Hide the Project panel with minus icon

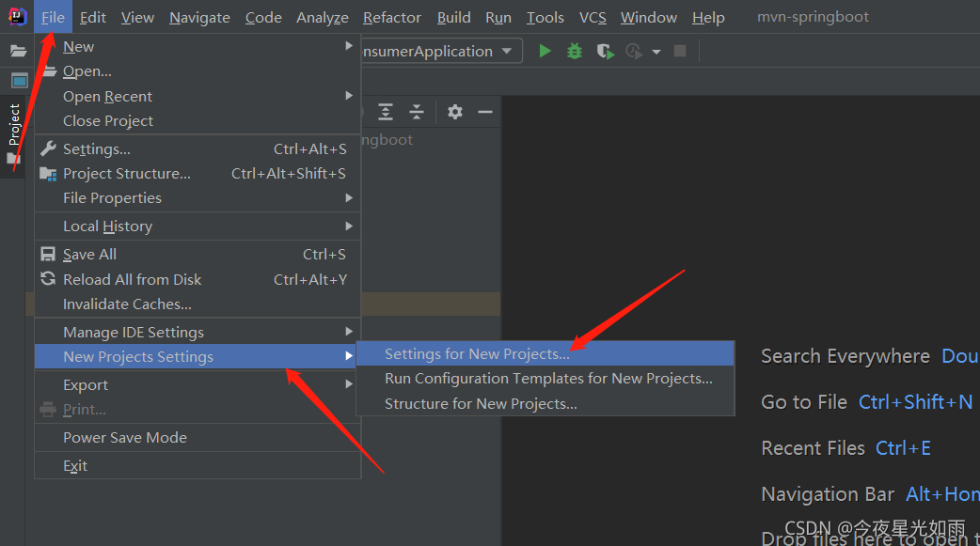pos(485,112)
